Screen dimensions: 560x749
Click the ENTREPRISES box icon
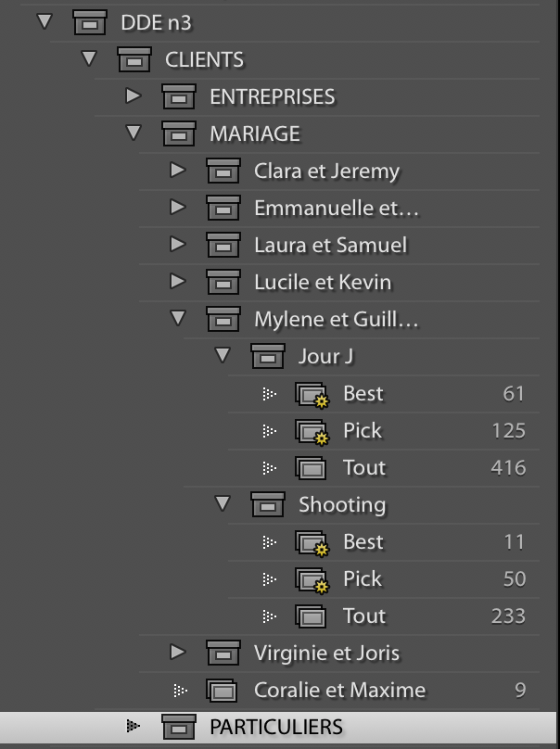click(x=179, y=96)
